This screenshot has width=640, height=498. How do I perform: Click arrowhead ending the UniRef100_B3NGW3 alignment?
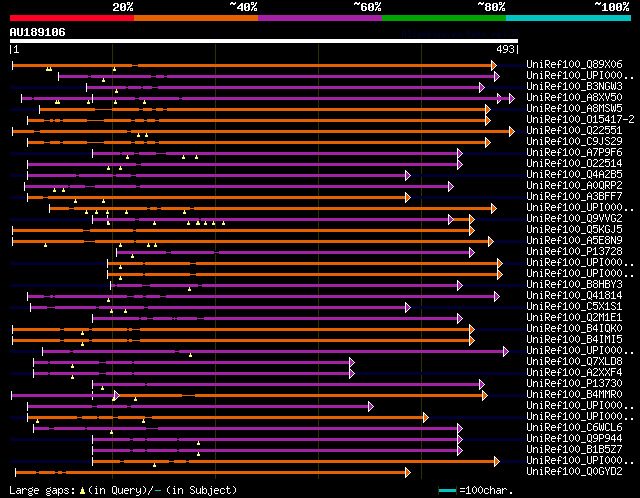(482, 87)
